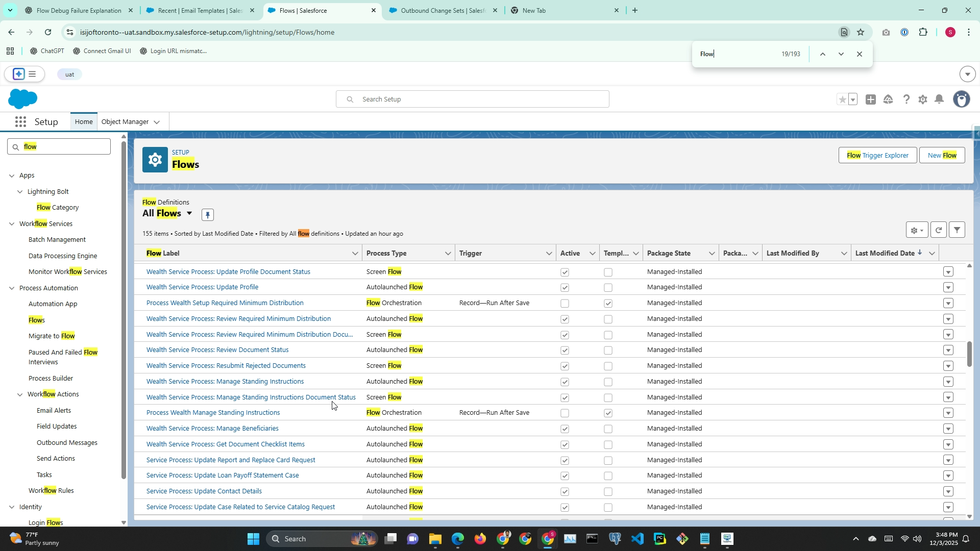Open the Setup gear menu icon

(x=922, y=99)
